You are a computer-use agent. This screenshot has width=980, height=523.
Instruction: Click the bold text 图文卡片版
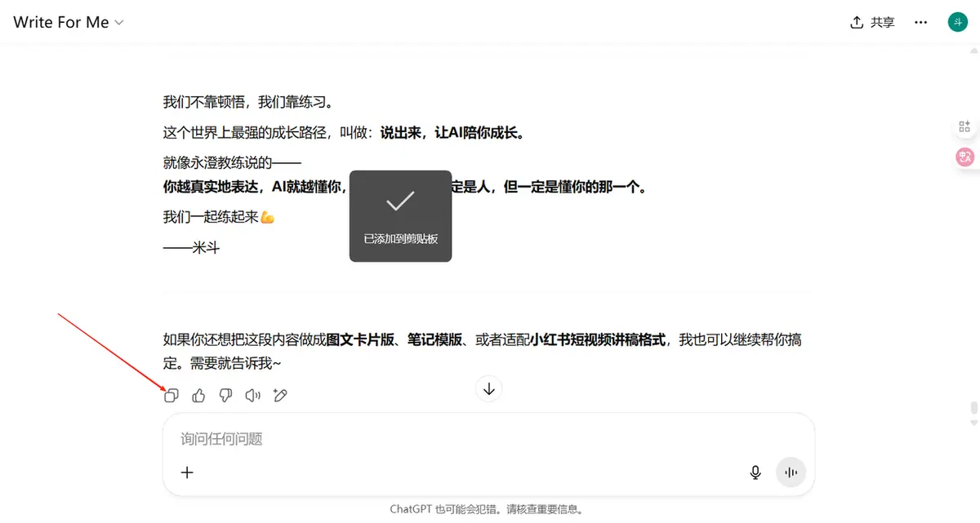[361, 339]
